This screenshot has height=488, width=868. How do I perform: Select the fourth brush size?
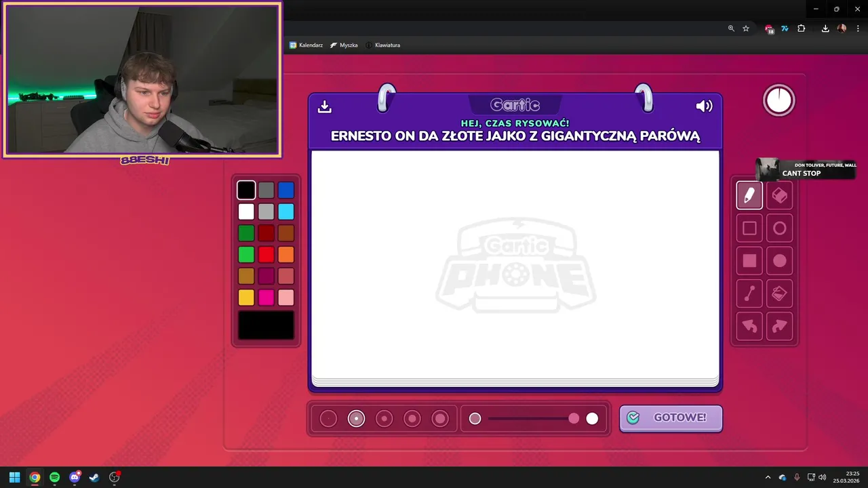(x=412, y=419)
